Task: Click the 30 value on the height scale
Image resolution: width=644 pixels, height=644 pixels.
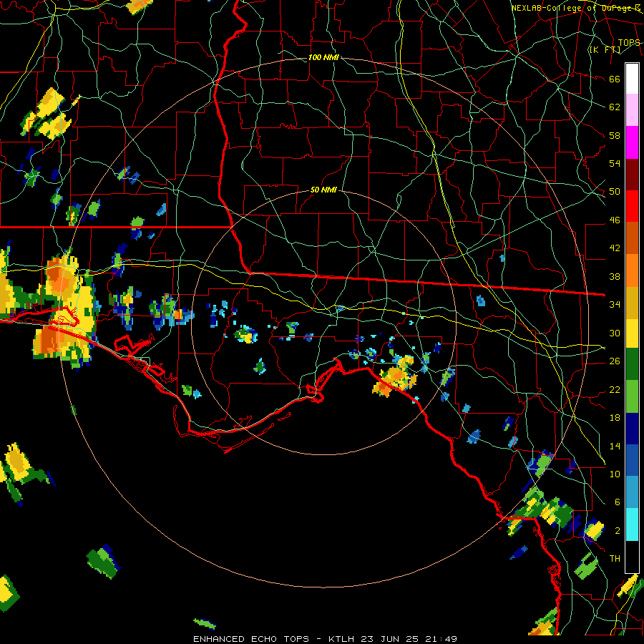Action: pyautogui.click(x=615, y=333)
